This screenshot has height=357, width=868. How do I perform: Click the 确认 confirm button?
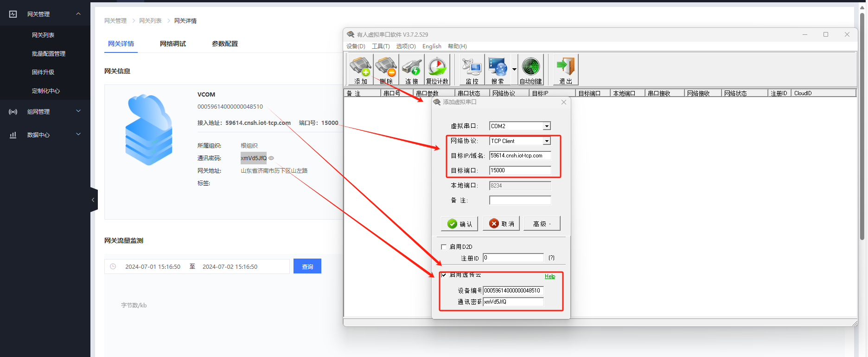[460, 224]
